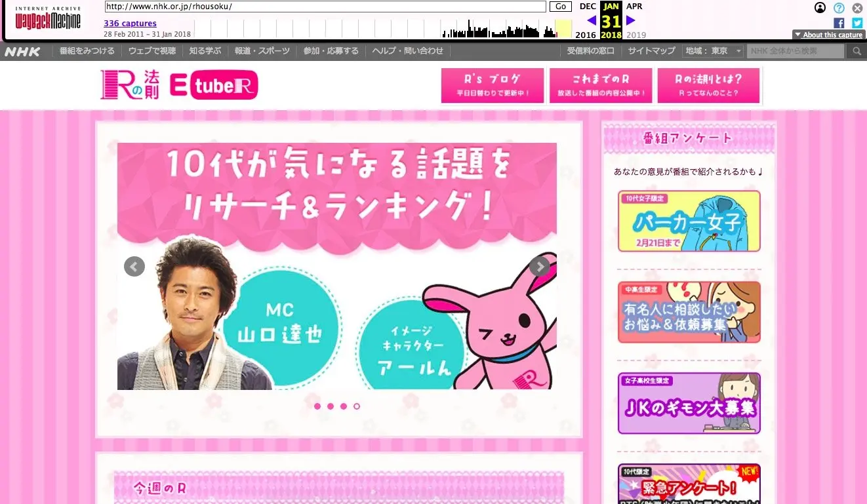Select APR month in capture navigator

634,7
